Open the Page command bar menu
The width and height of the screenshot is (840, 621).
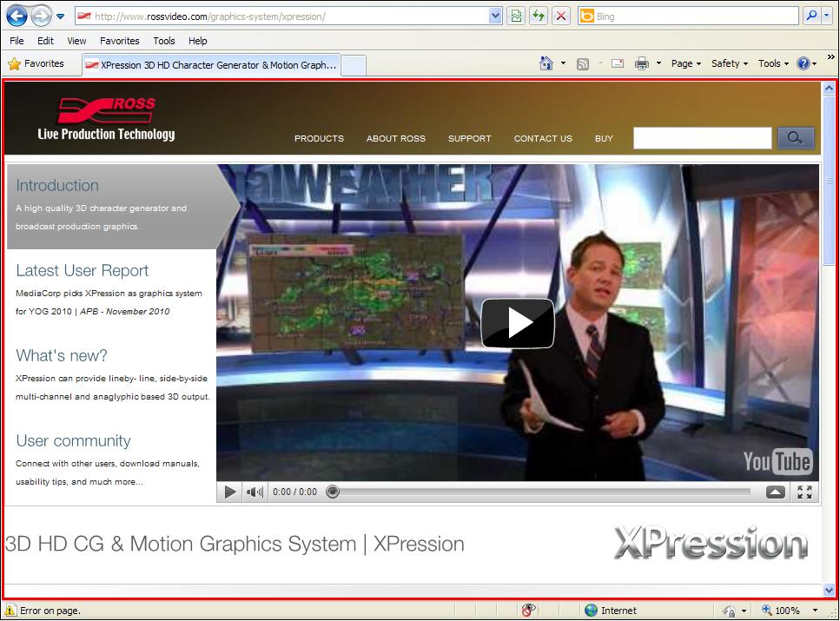[x=686, y=63]
